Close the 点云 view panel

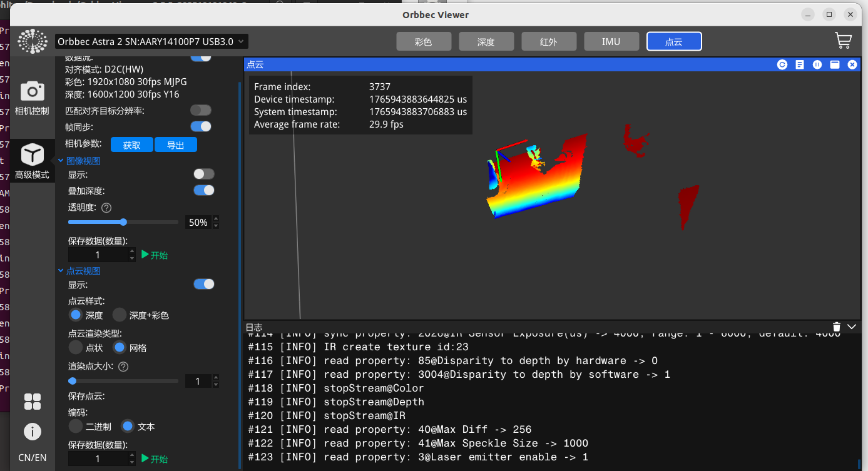[x=852, y=64]
